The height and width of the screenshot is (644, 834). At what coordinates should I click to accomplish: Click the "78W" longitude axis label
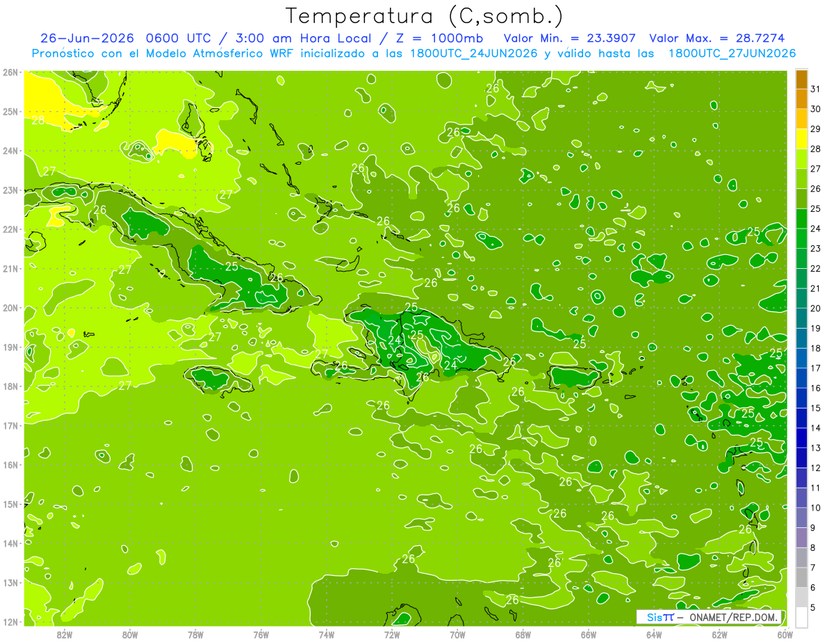(195, 634)
